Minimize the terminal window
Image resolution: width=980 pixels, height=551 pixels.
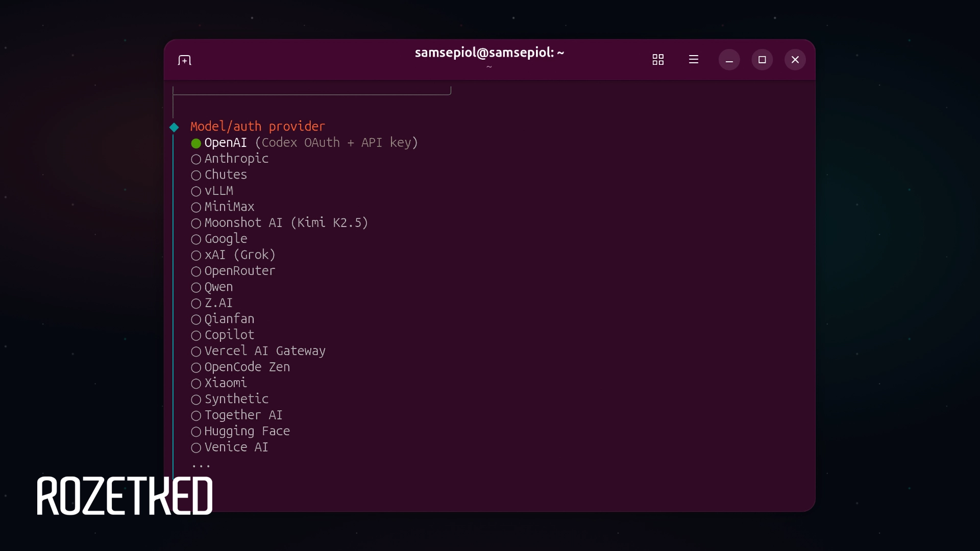click(729, 60)
